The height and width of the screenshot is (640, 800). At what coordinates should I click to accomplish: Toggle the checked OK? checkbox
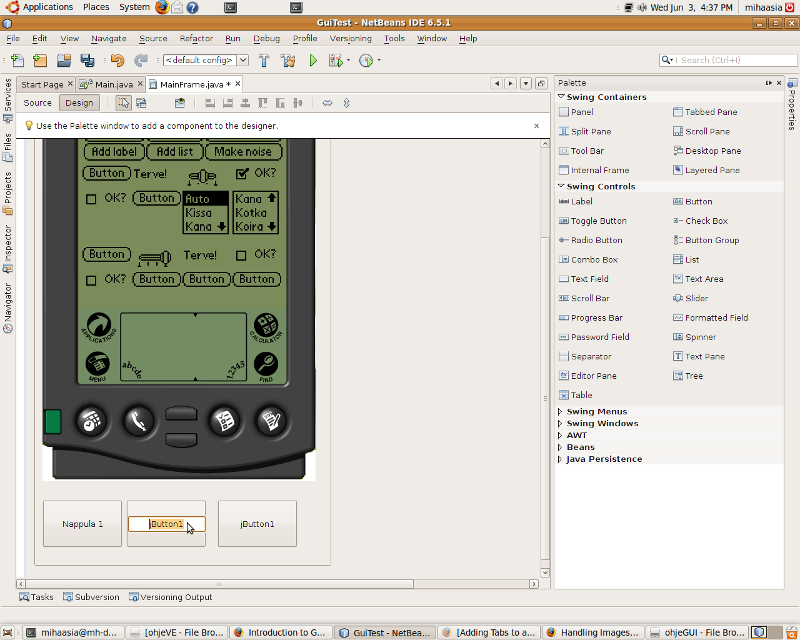pos(242,174)
